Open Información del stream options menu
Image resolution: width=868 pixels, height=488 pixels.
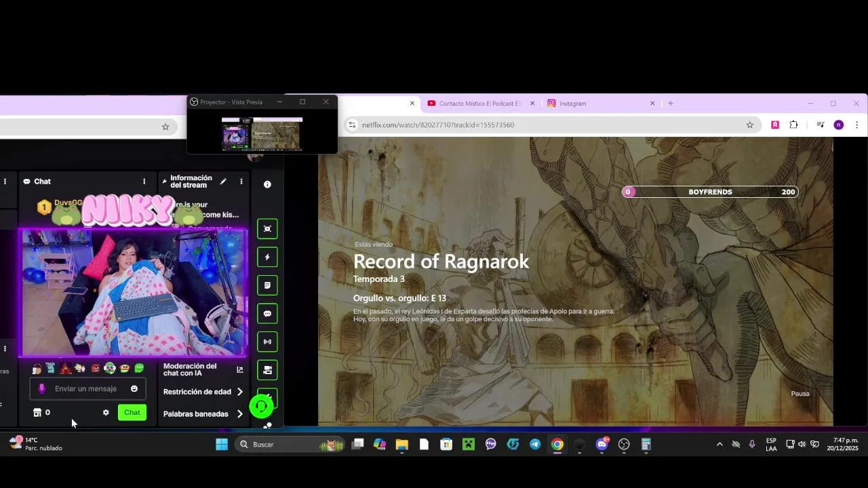pyautogui.click(x=241, y=182)
